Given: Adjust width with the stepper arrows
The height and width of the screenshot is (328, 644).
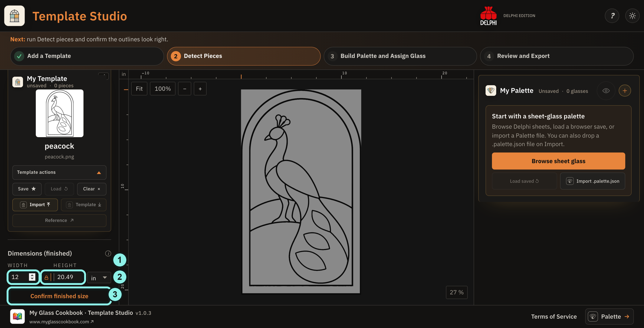Looking at the screenshot, I should 32,277.
